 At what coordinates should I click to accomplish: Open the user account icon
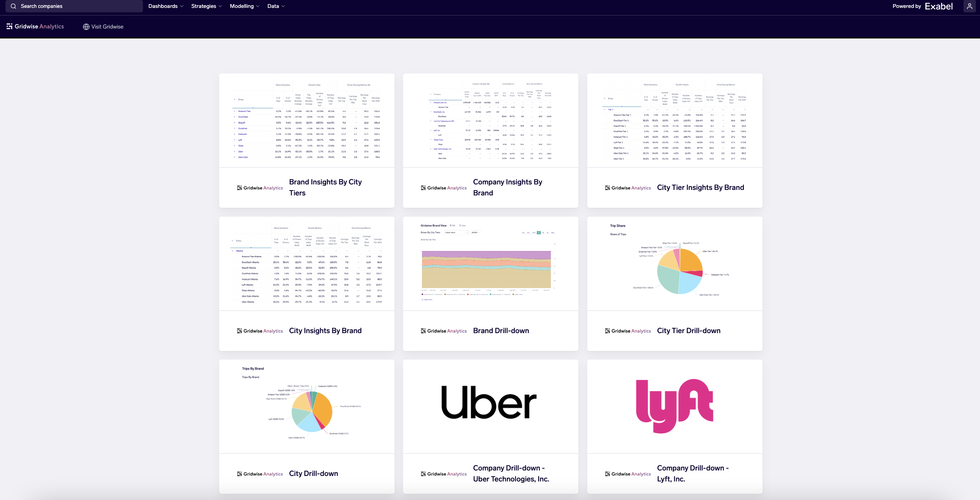(x=969, y=6)
